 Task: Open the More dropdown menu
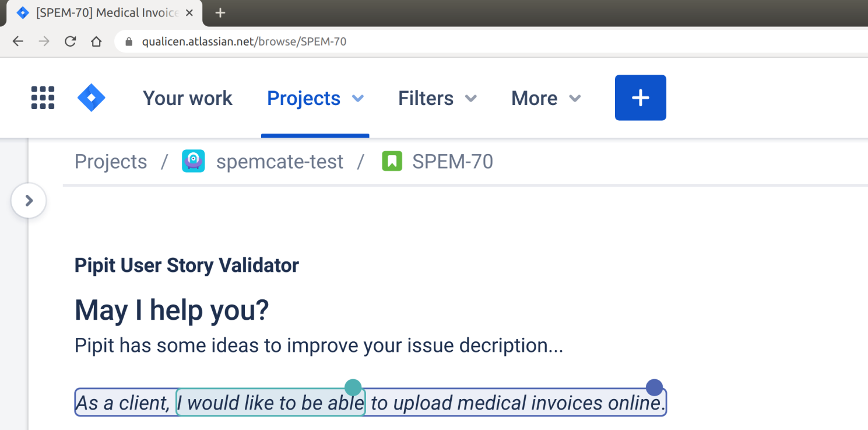(546, 98)
